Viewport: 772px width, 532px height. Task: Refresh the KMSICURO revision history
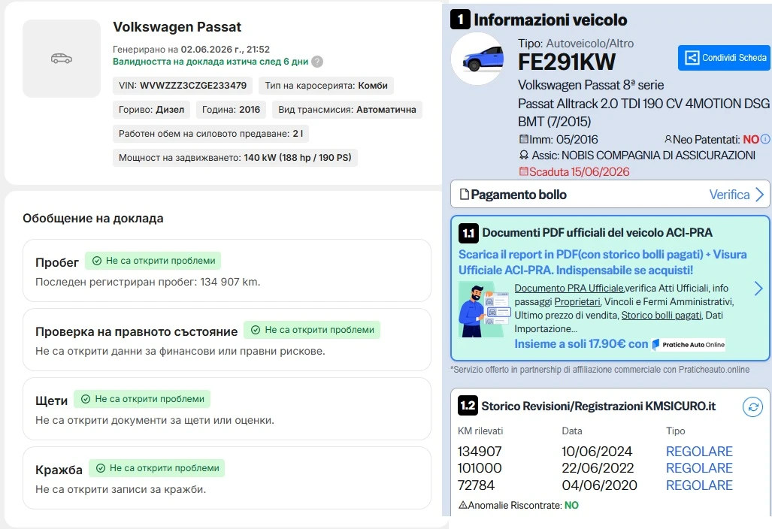[752, 407]
